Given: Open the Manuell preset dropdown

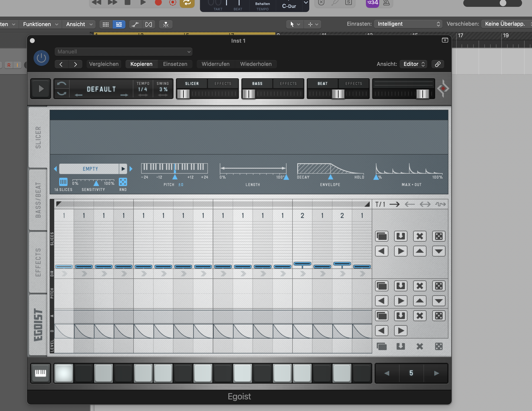Looking at the screenshot, I should [x=124, y=52].
